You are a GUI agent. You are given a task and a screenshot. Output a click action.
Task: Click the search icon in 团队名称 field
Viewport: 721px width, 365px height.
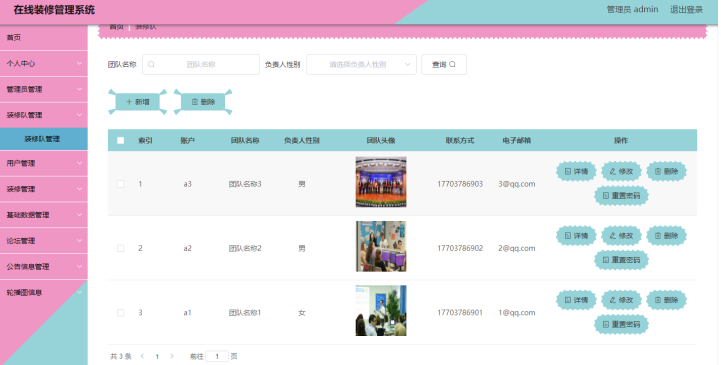[151, 64]
